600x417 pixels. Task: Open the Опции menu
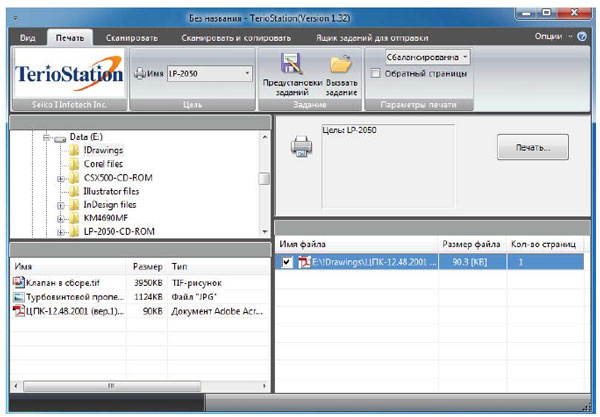coord(549,36)
